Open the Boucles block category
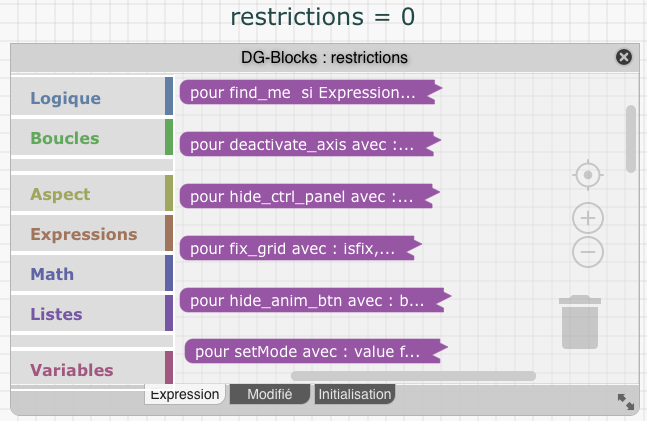Viewport: 647px width, 421px height. 65,137
